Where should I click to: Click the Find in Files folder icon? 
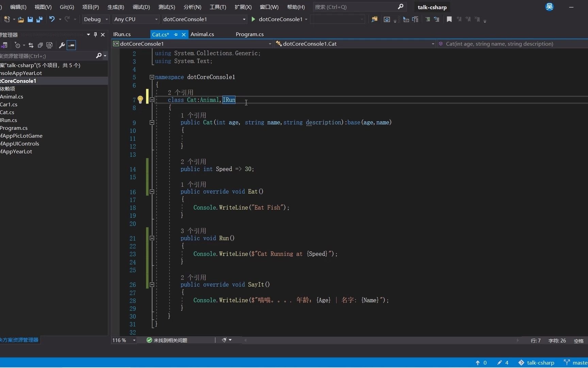[374, 19]
